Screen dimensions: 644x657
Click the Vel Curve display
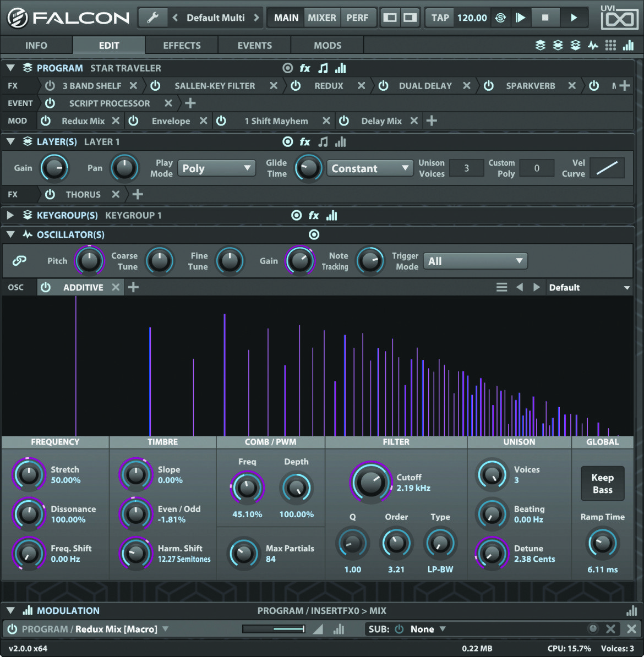(607, 168)
